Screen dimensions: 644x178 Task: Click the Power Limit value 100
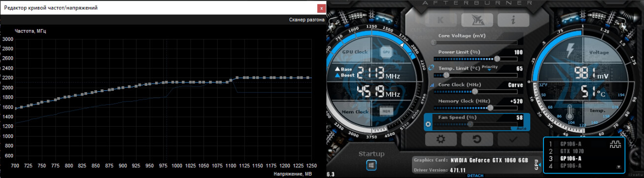(518, 52)
